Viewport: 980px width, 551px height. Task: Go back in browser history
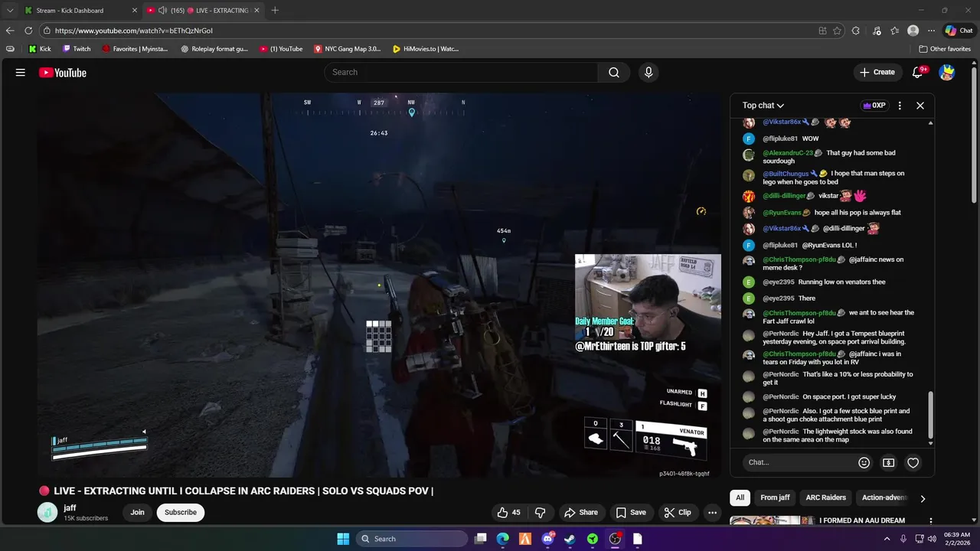point(10,31)
